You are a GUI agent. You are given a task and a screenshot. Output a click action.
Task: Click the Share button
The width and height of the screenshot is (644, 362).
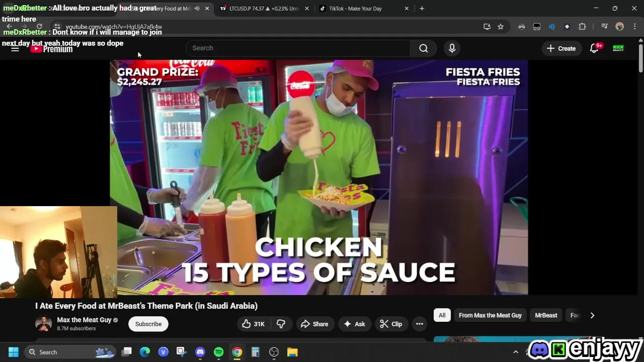coord(314,324)
